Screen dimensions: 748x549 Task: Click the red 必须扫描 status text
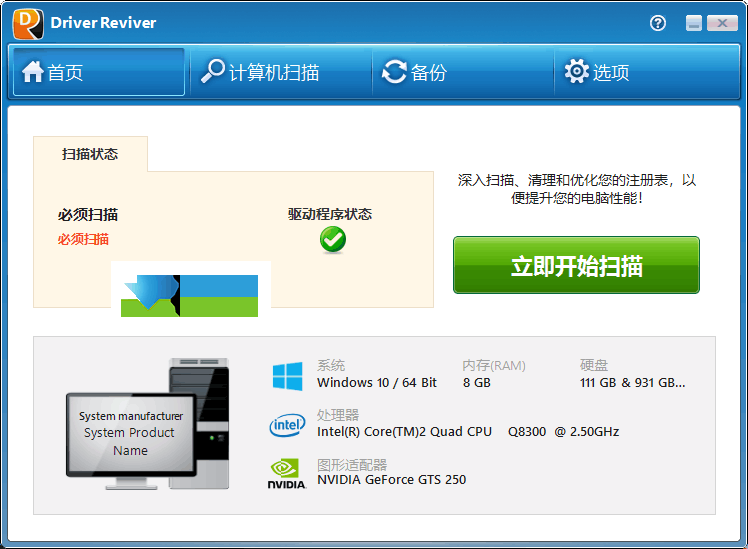[83, 239]
